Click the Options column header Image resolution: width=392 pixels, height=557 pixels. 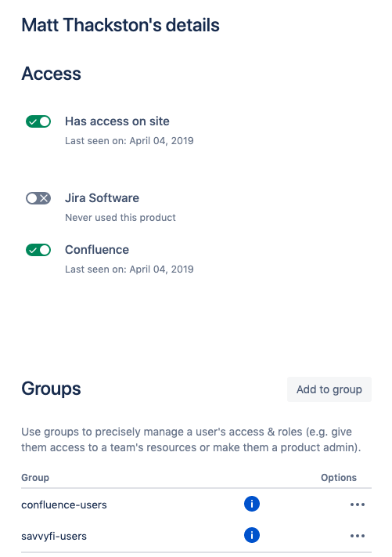[x=339, y=477]
